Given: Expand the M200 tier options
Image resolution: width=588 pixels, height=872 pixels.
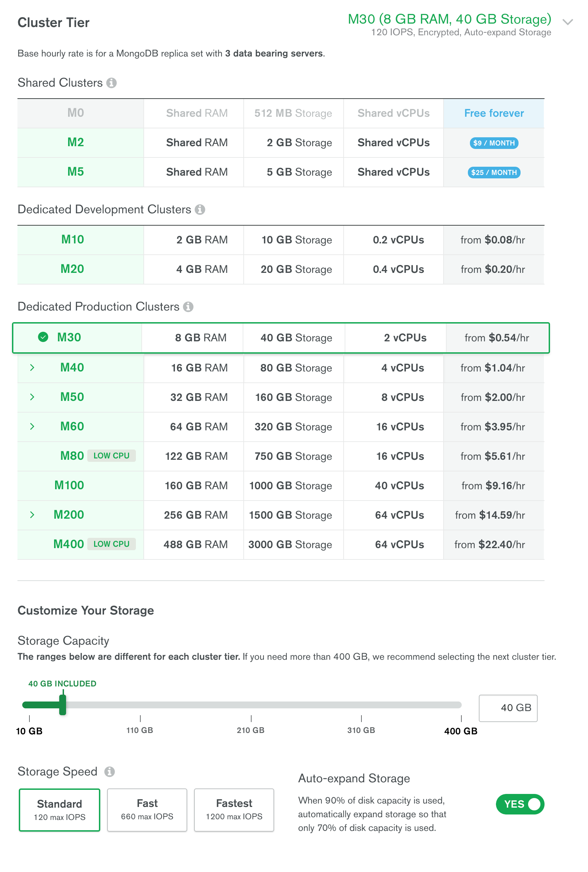Looking at the screenshot, I should 32,515.
